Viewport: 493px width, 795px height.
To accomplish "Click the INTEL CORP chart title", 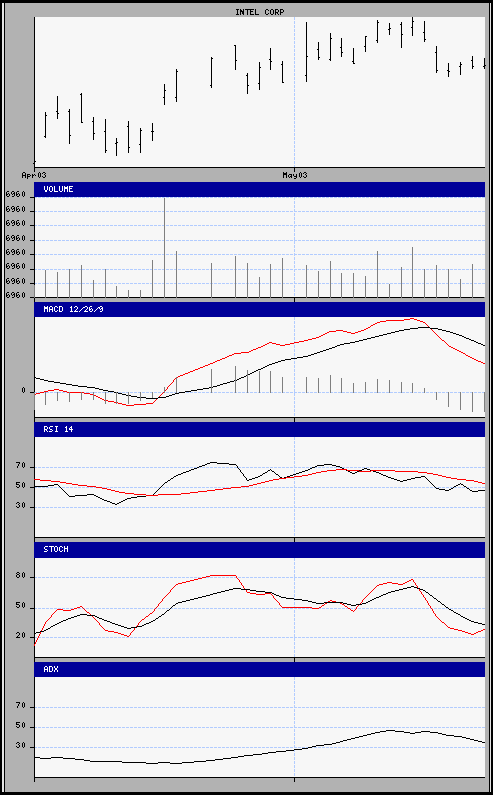I will [x=260, y=12].
